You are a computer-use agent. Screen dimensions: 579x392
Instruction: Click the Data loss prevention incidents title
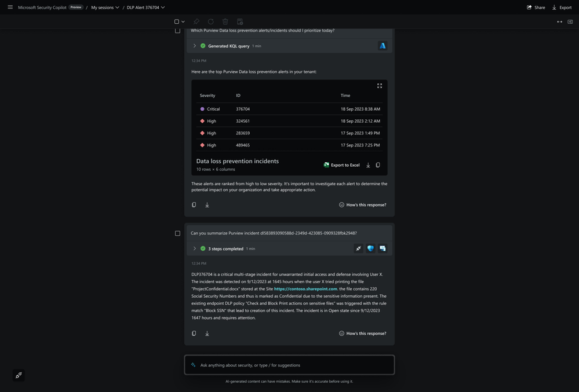(238, 161)
